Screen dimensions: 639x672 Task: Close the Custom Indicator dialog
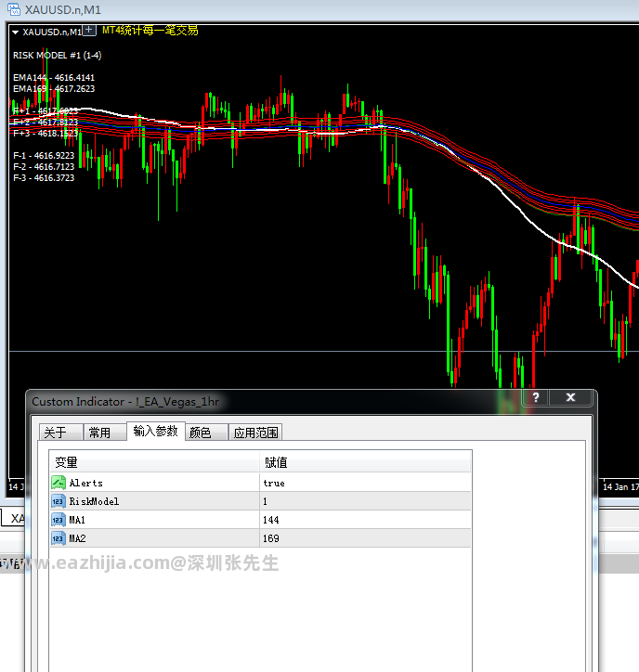tap(570, 397)
